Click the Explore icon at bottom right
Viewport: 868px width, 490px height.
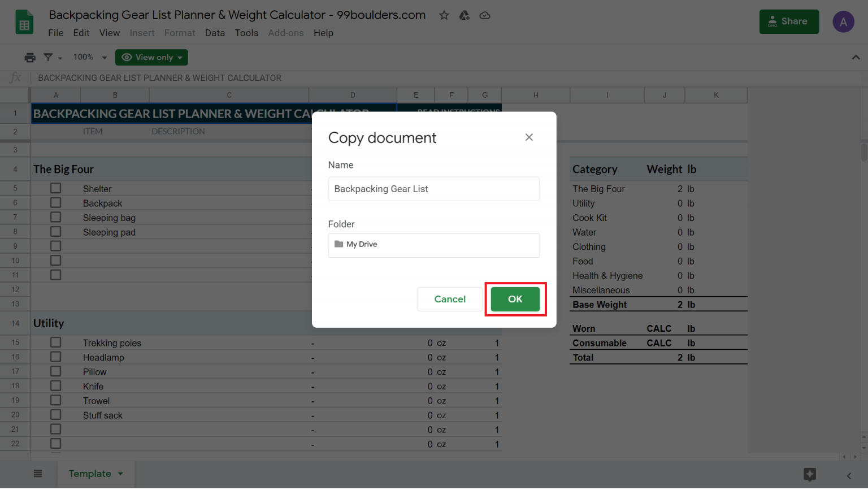coord(810,475)
